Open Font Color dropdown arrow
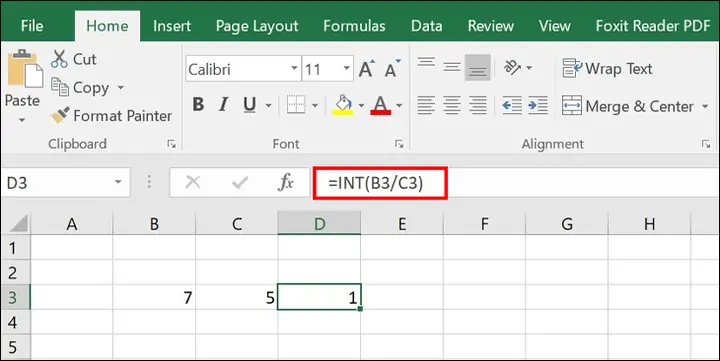 point(399,106)
